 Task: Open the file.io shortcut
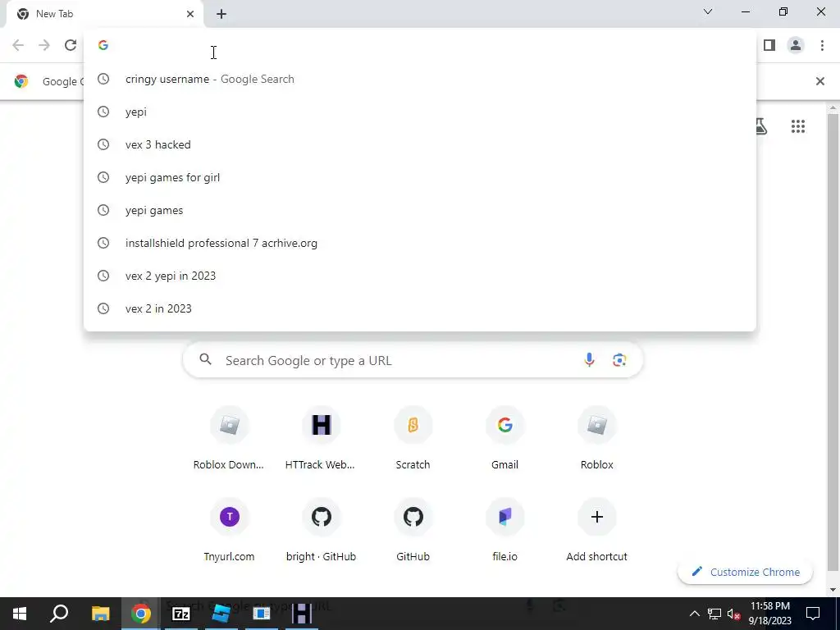pyautogui.click(x=504, y=531)
